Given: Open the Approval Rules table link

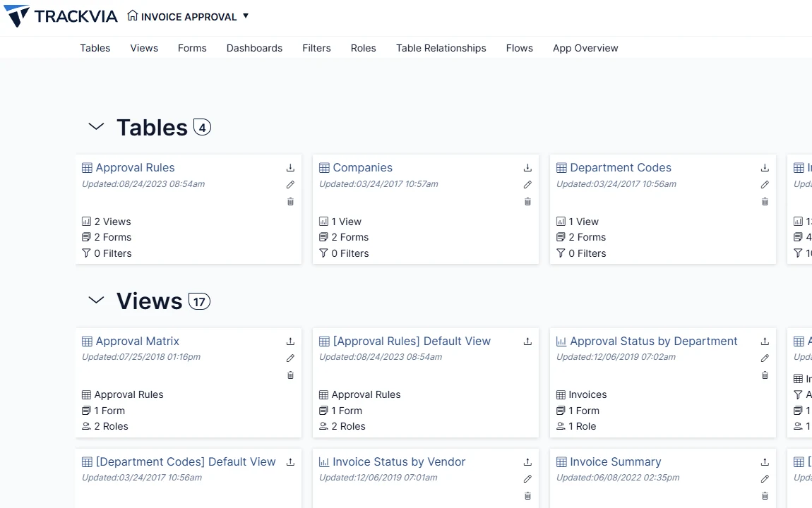Looking at the screenshot, I should coord(135,168).
